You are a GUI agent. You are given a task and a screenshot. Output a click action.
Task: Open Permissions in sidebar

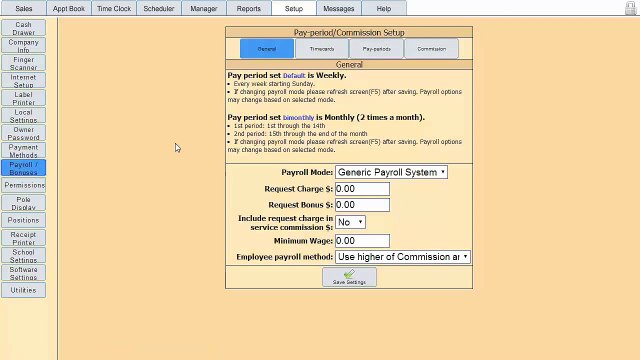(x=23, y=185)
